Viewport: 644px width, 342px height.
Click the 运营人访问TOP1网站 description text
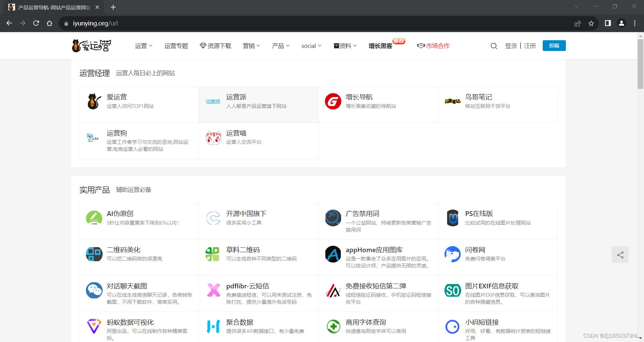coord(130,106)
